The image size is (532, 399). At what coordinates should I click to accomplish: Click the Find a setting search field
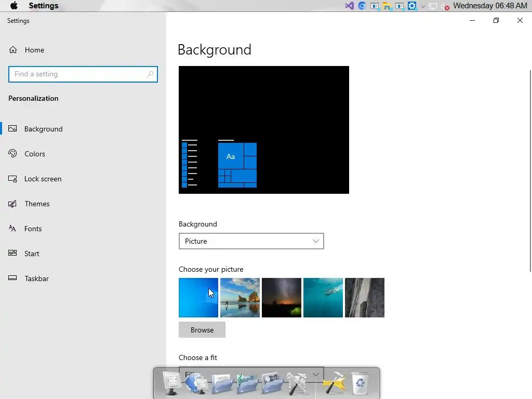(x=83, y=74)
